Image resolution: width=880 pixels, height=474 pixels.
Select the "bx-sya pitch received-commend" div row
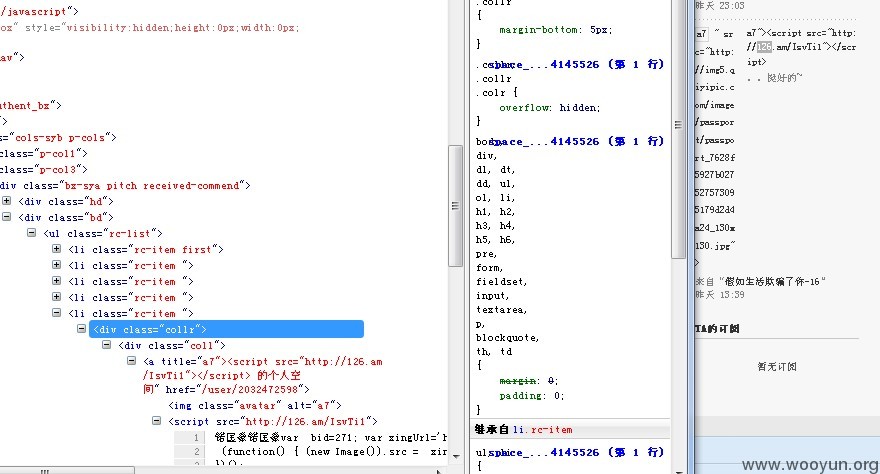125,186
